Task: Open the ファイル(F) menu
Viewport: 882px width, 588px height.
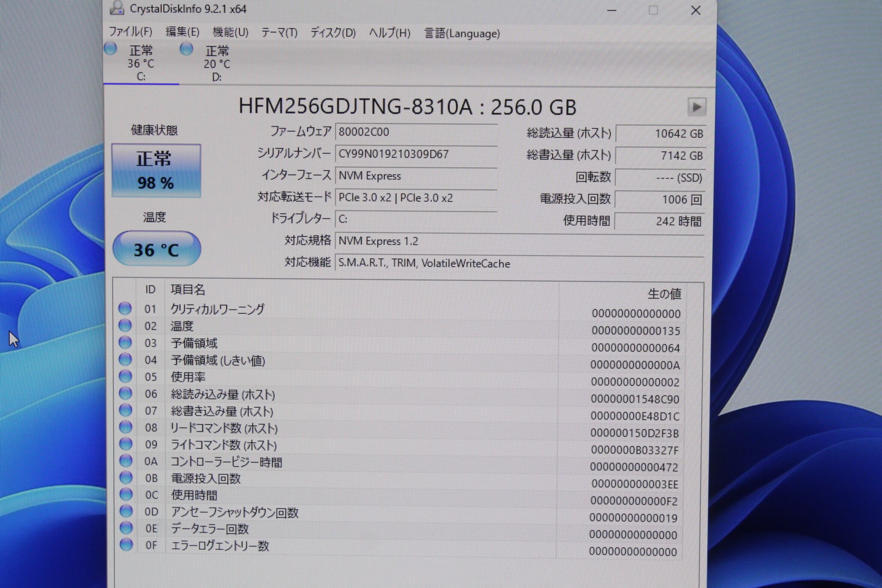Action: [x=130, y=32]
